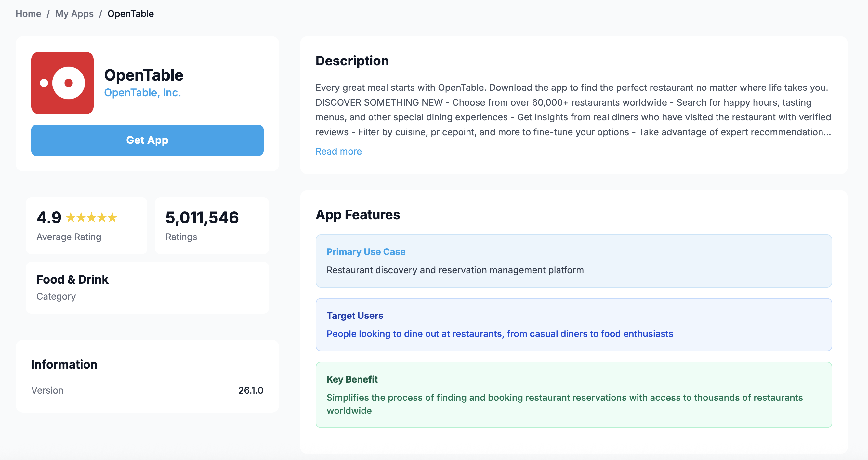
Task: Click the middle star in the rating
Action: coord(91,218)
